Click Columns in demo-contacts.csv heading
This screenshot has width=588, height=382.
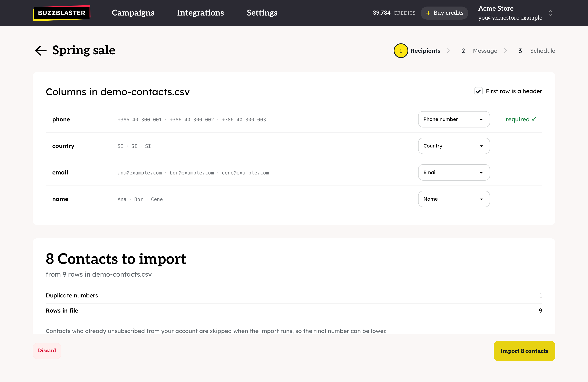click(x=118, y=92)
